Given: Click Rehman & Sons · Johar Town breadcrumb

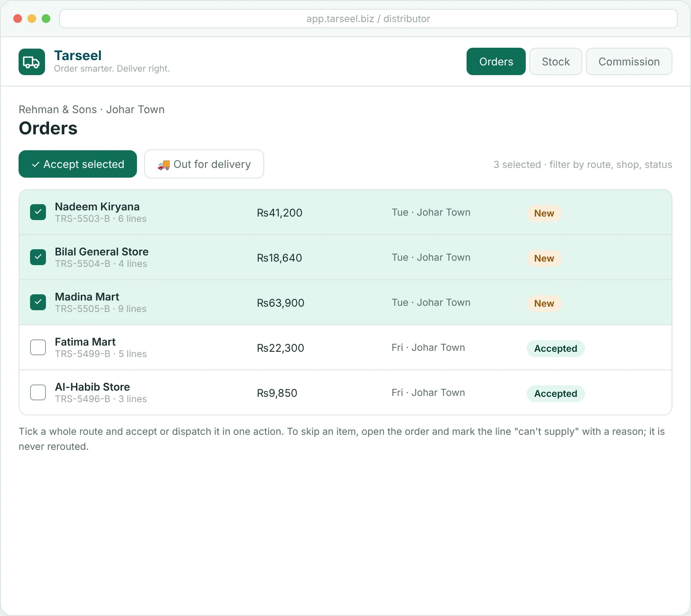Looking at the screenshot, I should 91,110.
